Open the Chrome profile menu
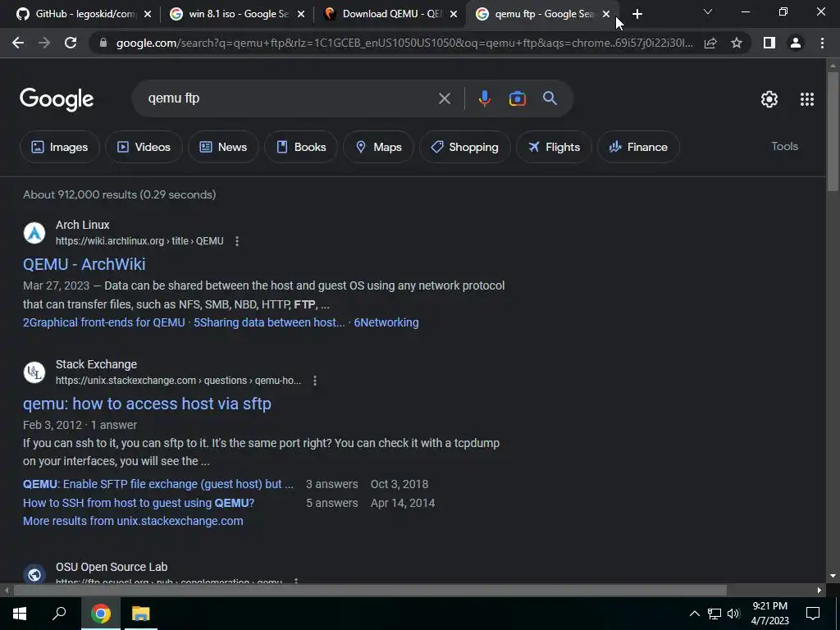The image size is (840, 630). (796, 43)
